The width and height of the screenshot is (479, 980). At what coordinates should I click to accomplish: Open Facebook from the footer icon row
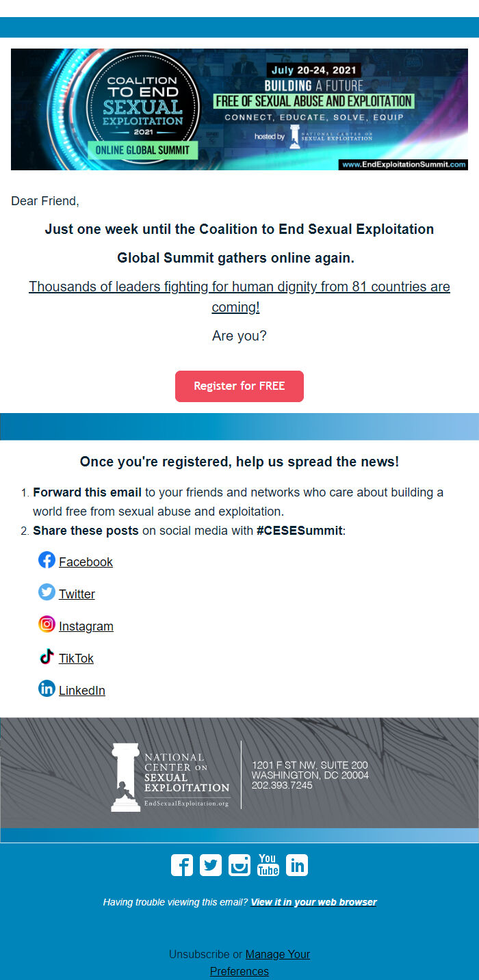pos(182,864)
